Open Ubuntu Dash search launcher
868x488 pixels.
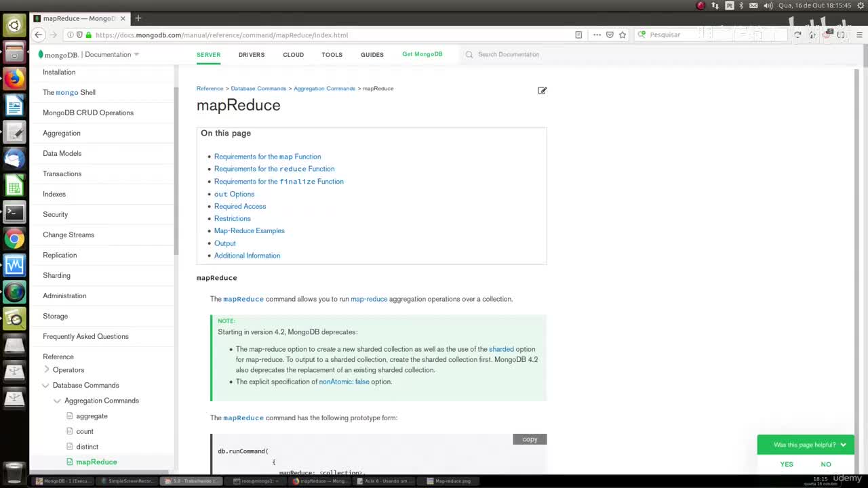coord(14,26)
